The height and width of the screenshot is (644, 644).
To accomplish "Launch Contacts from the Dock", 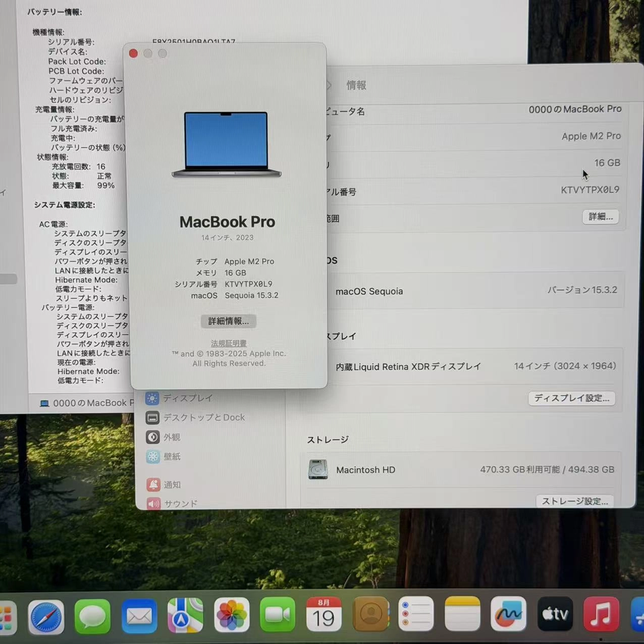I will 370,614.
